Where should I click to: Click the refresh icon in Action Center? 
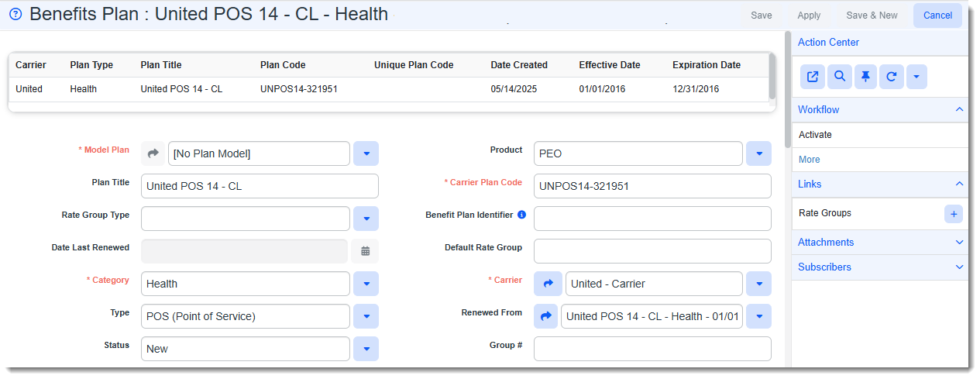pyautogui.click(x=892, y=77)
